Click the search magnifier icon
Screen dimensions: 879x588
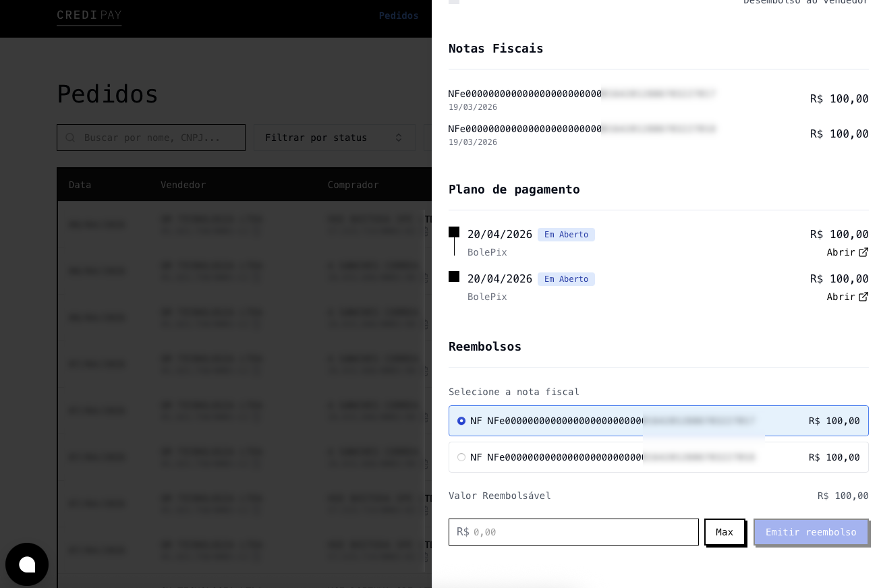(70, 138)
